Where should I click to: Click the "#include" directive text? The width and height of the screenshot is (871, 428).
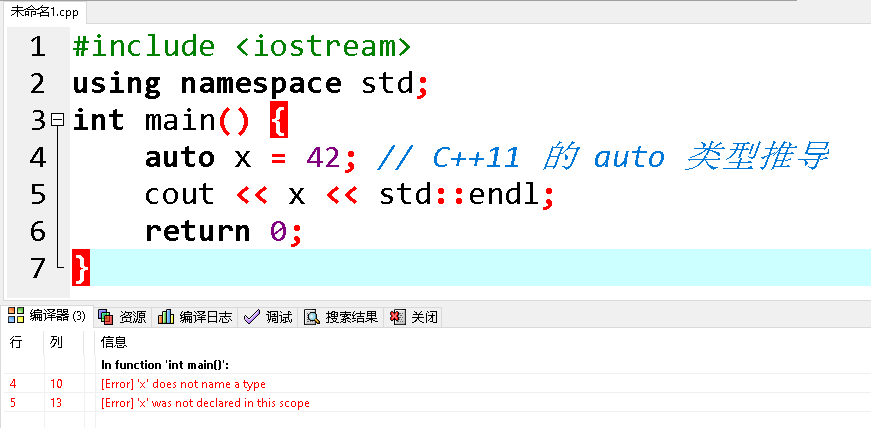[144, 46]
